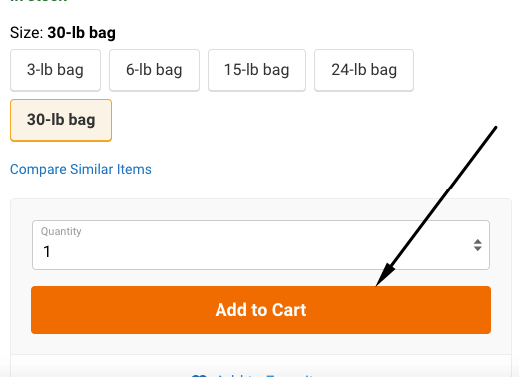Screen dimensions: 519x377
Task: Open the Compare Similar Items link
Action: click(x=81, y=169)
